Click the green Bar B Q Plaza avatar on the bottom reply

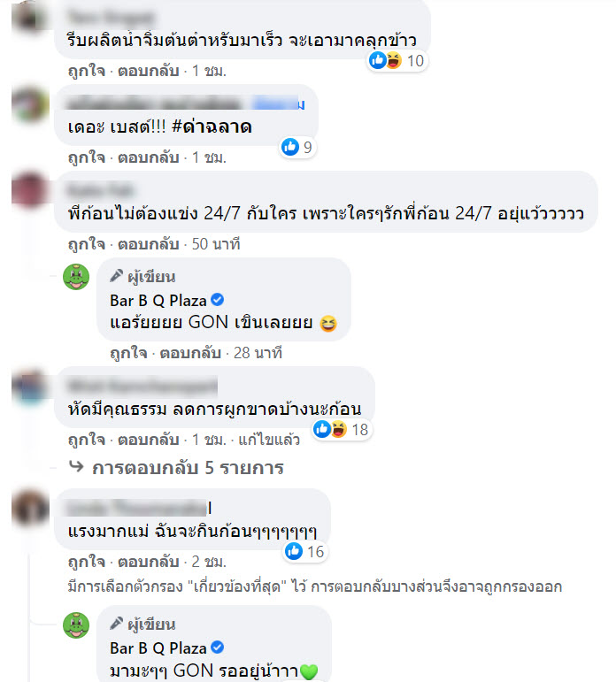click(76, 625)
